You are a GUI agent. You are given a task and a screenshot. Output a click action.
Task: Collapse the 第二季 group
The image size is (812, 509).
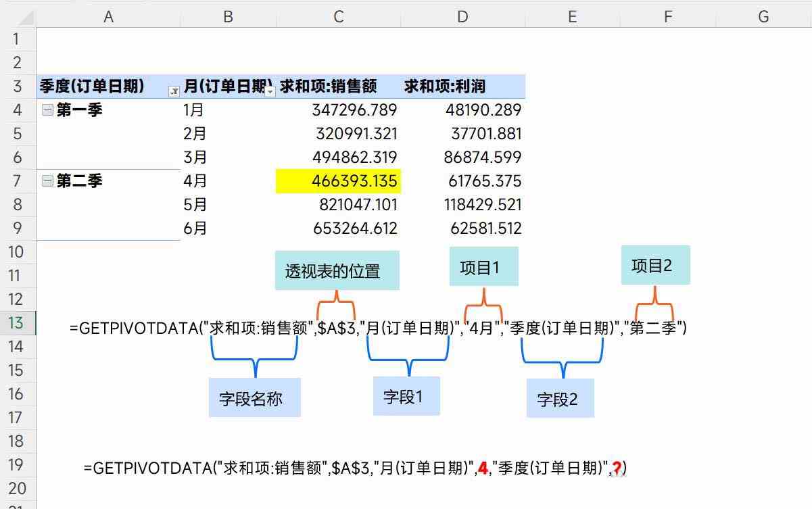47,180
